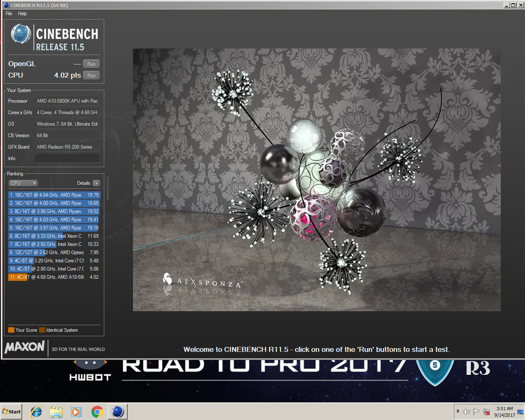Click the OS value Windows 7 field
The image size is (525, 420).
point(67,124)
